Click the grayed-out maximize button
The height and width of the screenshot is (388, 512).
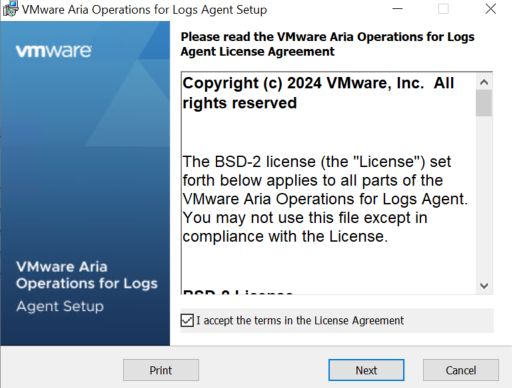pyautogui.click(x=443, y=9)
